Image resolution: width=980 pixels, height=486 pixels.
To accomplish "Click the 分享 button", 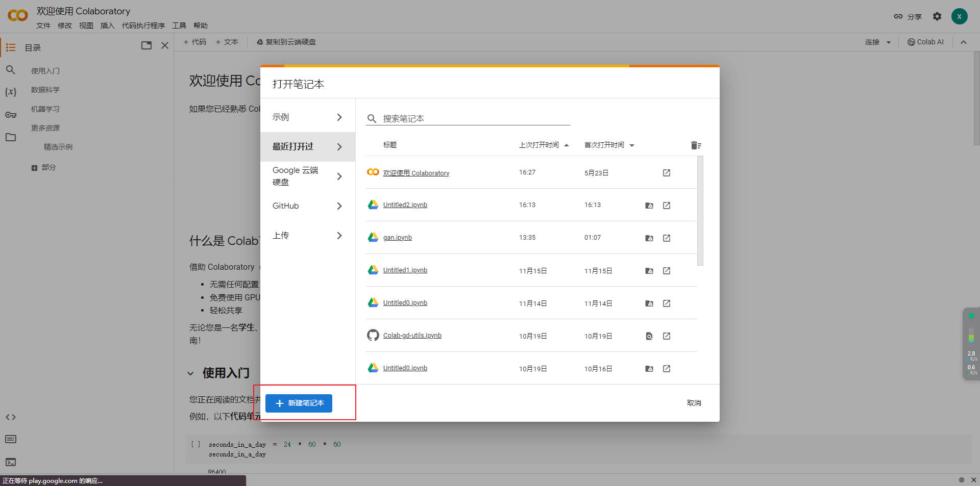I will pos(908,17).
